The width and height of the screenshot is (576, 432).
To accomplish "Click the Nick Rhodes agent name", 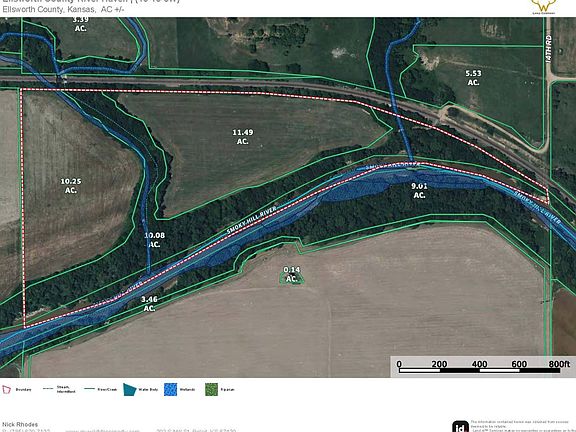I will tap(20, 424).
